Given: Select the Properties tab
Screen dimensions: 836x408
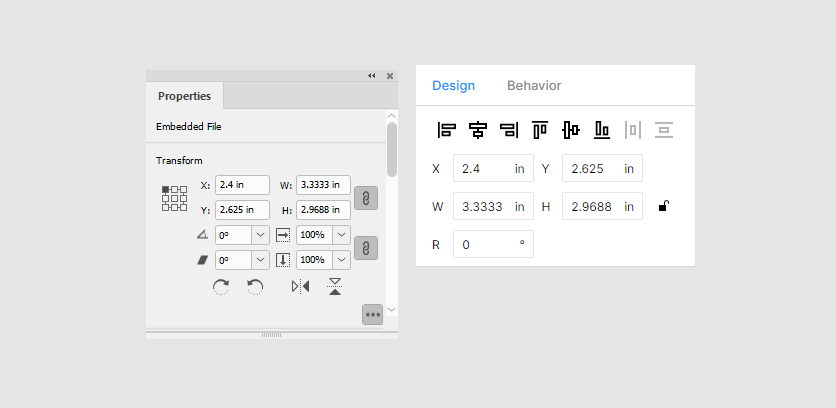Looking at the screenshot, I should [184, 96].
